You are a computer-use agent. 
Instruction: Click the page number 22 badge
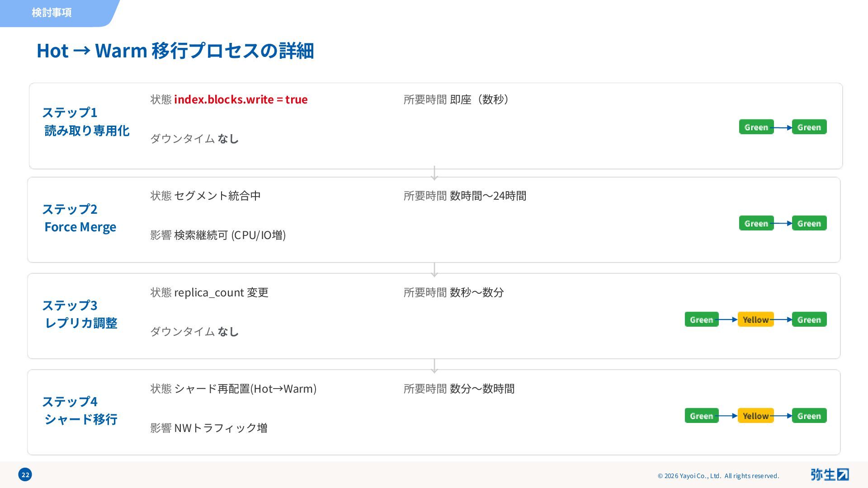tap(25, 474)
